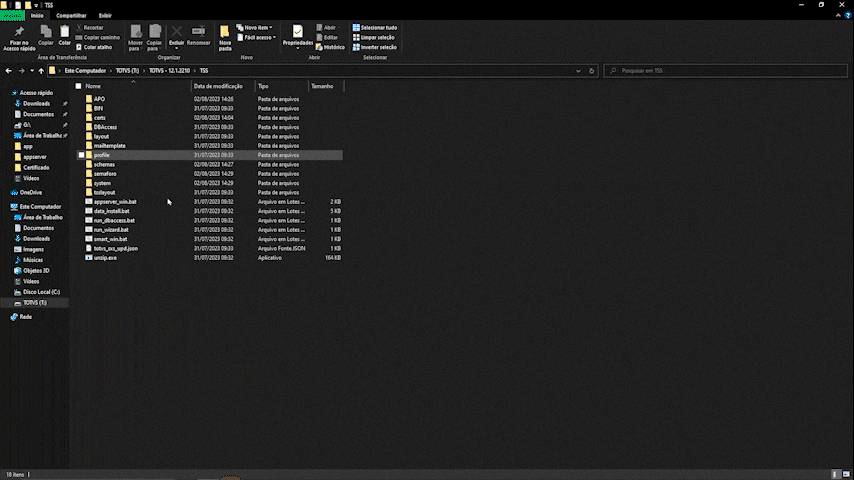Click Selecionar tudo
854x480 pixels.
375,28
